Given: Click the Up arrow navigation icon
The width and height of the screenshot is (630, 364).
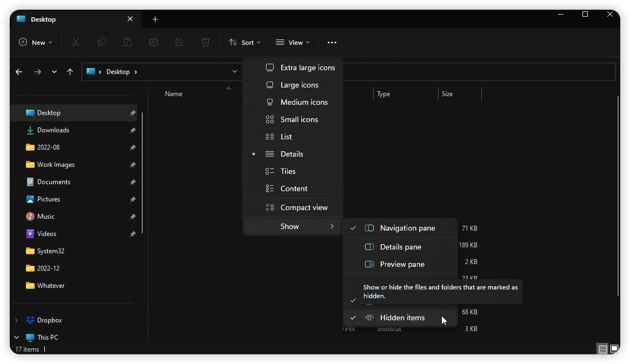Looking at the screenshot, I should point(70,72).
